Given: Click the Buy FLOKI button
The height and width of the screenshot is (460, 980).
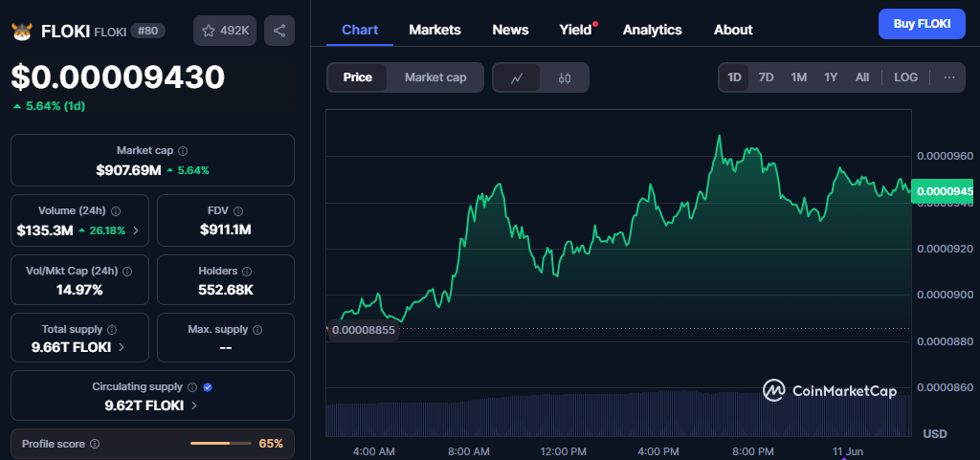Looking at the screenshot, I should pos(922,24).
